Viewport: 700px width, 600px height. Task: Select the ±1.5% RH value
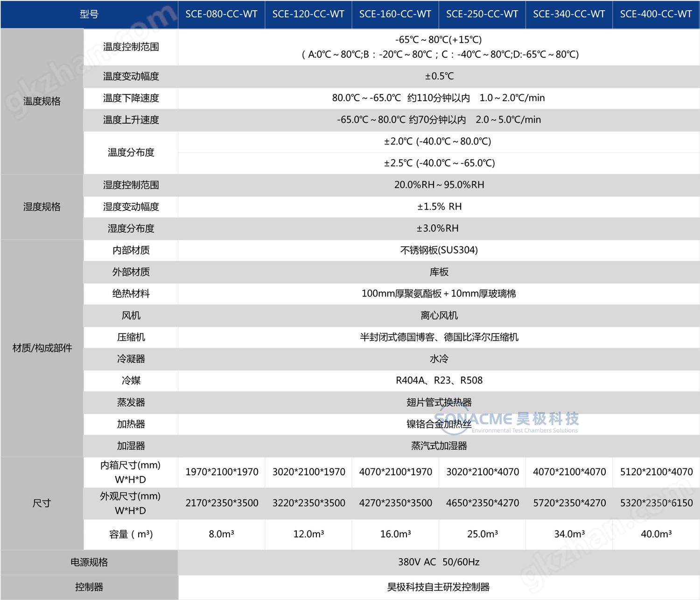pos(439,207)
